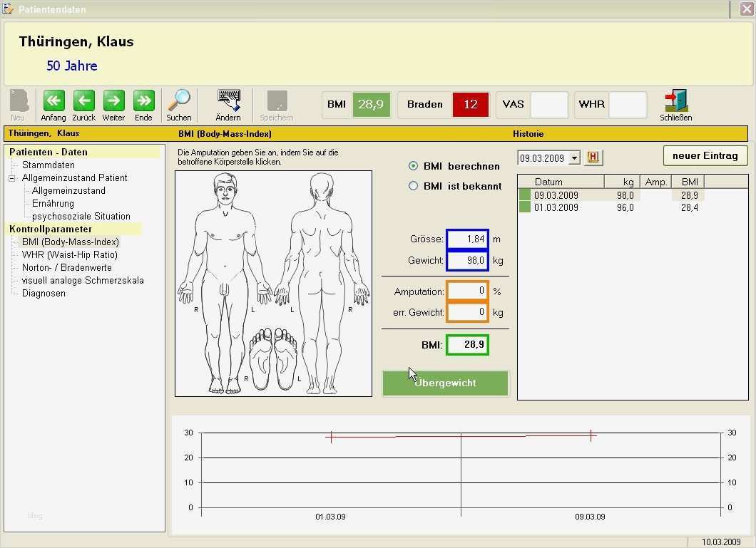Jump to last record with Ende

(143, 100)
